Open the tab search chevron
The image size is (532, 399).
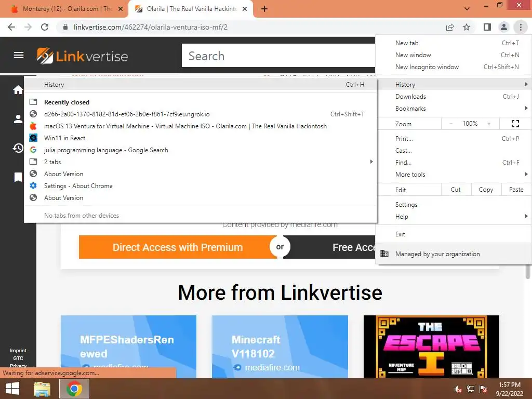(467, 9)
